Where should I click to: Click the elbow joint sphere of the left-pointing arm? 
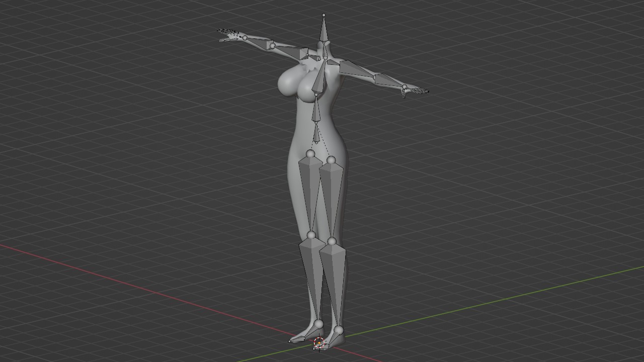pyautogui.click(x=272, y=46)
